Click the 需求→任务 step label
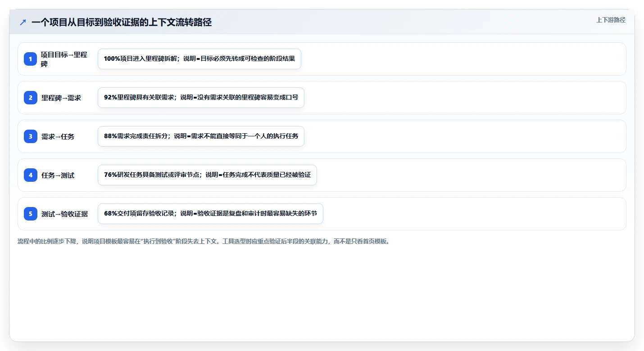Screen dimensions: 644x351 (x=58, y=136)
